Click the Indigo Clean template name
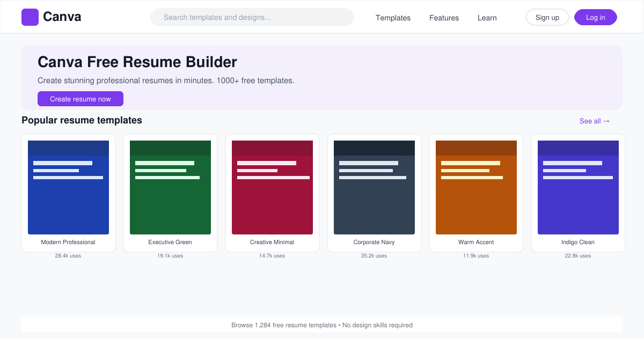 (578, 242)
